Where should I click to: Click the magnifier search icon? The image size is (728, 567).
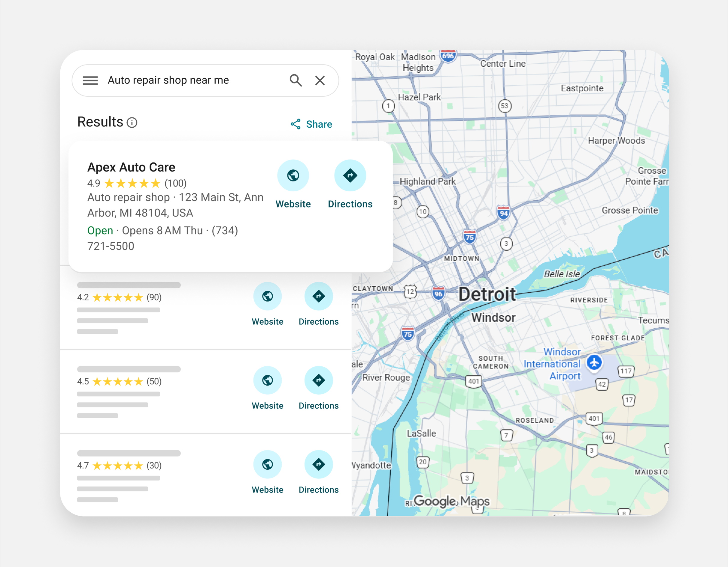pyautogui.click(x=296, y=80)
